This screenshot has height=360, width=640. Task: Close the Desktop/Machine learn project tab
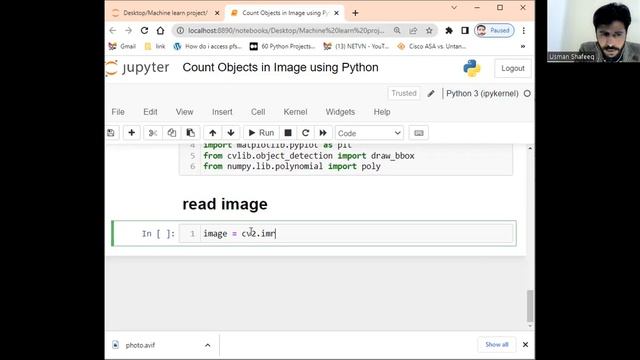(217, 13)
